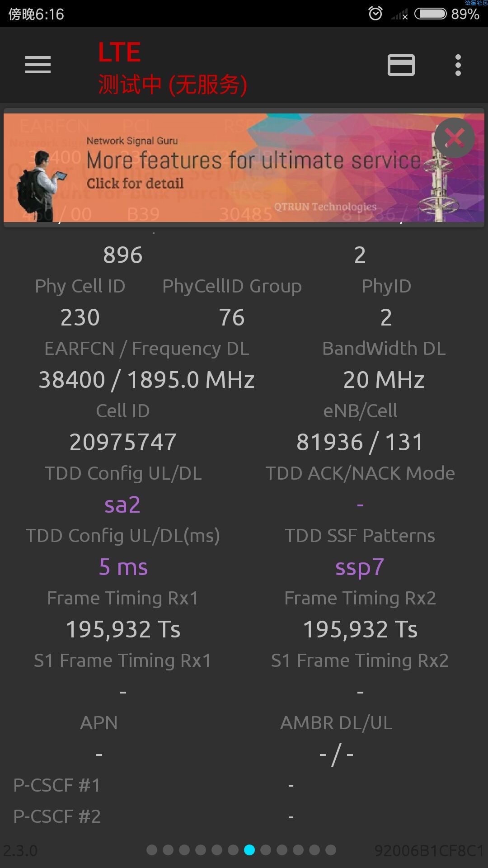Tap the cellular signal status icon
Image resolution: width=488 pixels, height=868 pixels.
click(x=399, y=14)
